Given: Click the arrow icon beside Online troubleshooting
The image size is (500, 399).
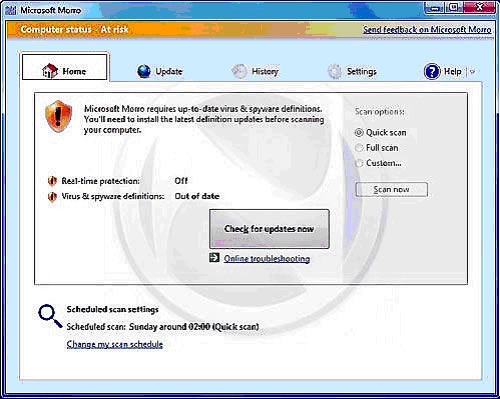Looking at the screenshot, I should click(214, 257).
